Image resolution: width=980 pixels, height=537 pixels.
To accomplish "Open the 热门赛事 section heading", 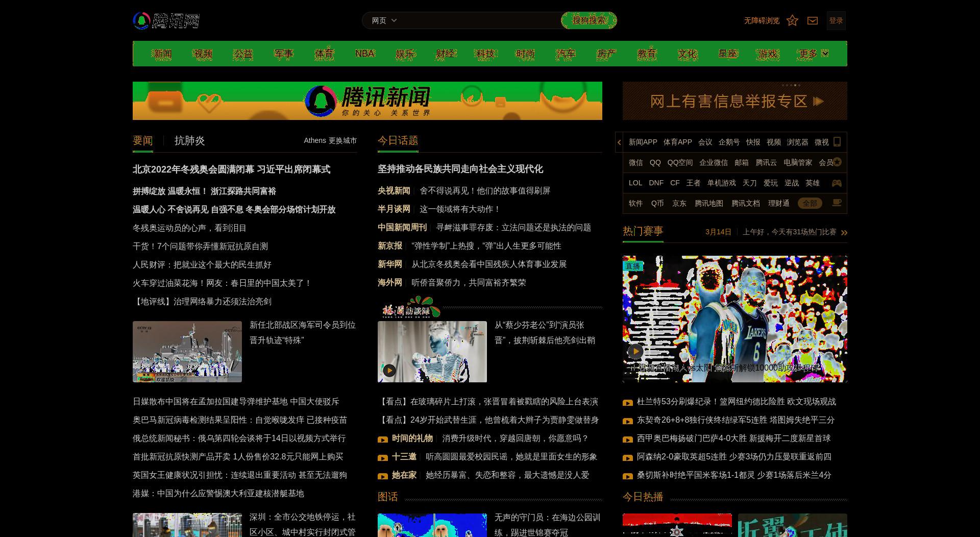I will coord(643,231).
